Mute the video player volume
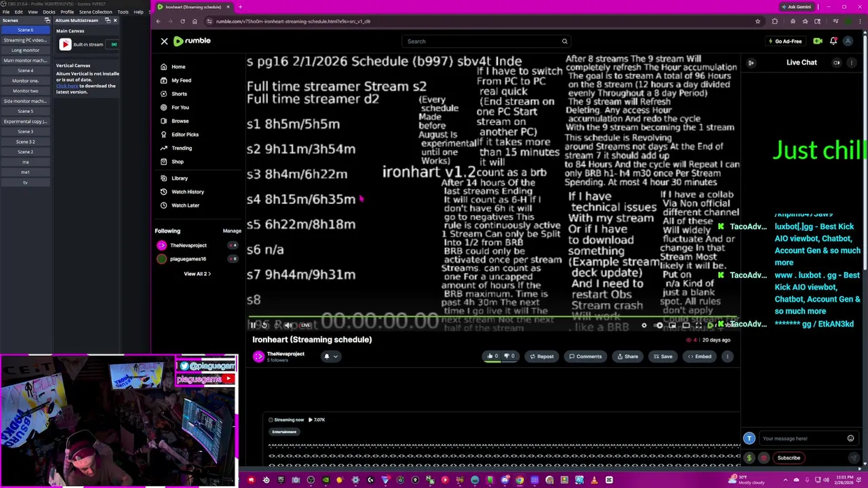868x488 pixels. (x=288, y=325)
